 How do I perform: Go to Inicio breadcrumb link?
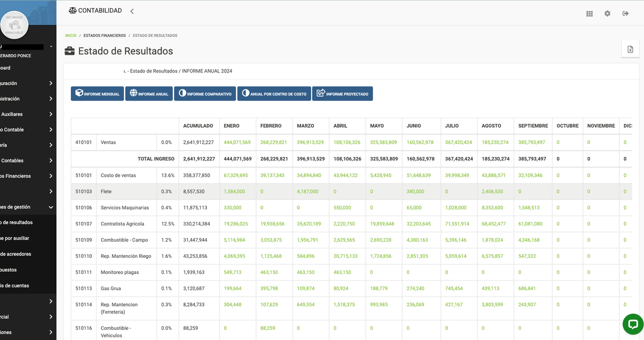click(70, 35)
